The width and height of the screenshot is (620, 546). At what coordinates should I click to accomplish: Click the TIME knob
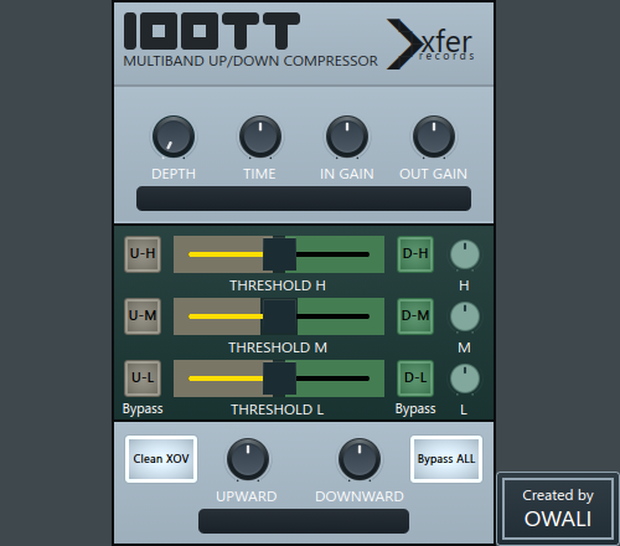pyautogui.click(x=260, y=136)
